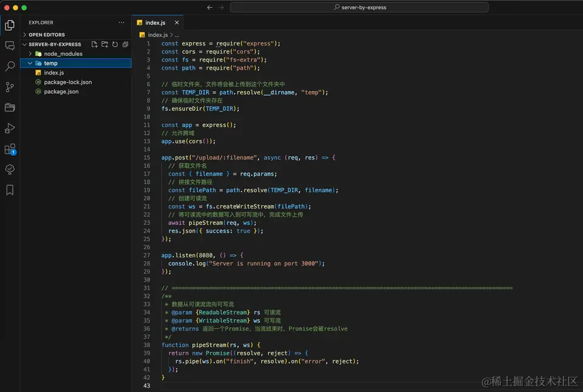Click rs.pipe(ws) on line 40
The image size is (583, 392).
(x=195, y=362)
